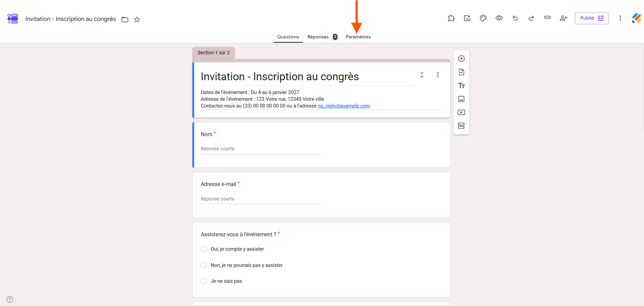
Task: Switch to the Questions tab
Action: click(288, 37)
